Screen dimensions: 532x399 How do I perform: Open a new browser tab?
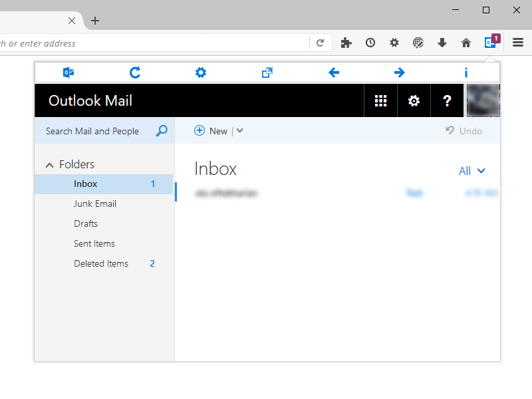(95, 21)
